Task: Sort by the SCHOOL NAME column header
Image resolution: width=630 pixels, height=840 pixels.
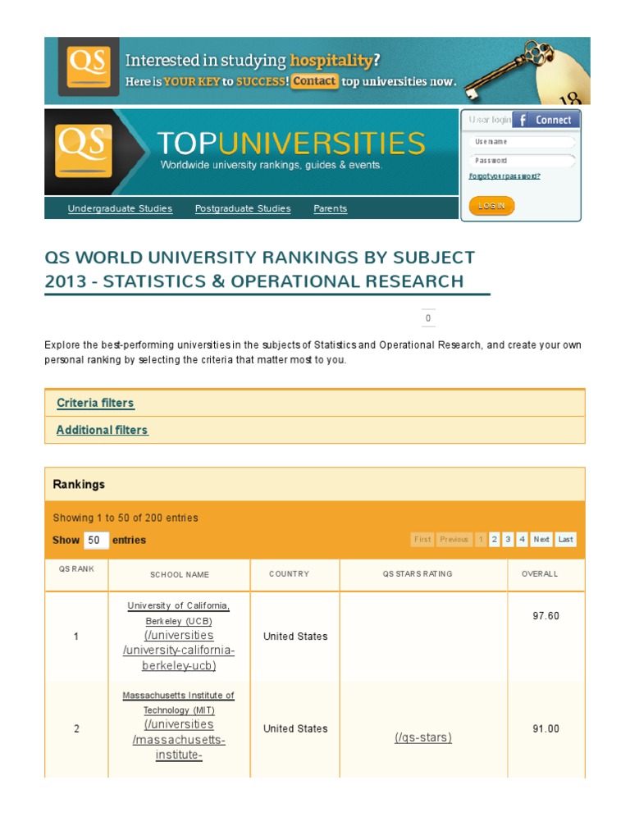Action: tap(180, 575)
